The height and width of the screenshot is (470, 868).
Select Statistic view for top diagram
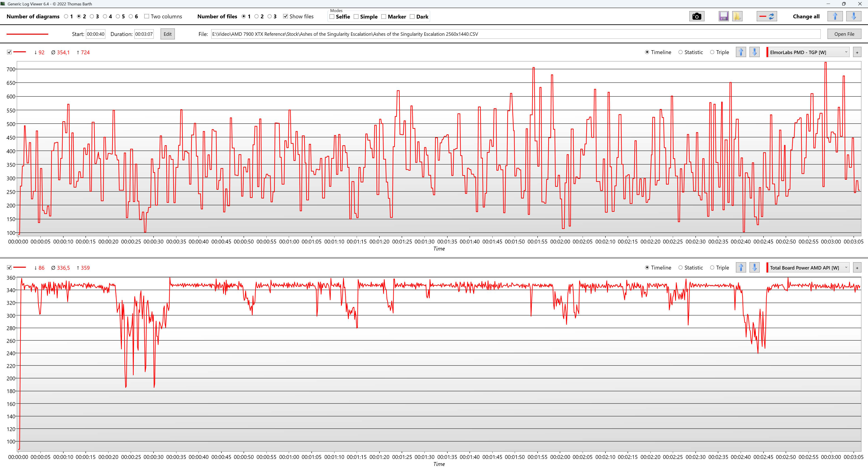[680, 52]
